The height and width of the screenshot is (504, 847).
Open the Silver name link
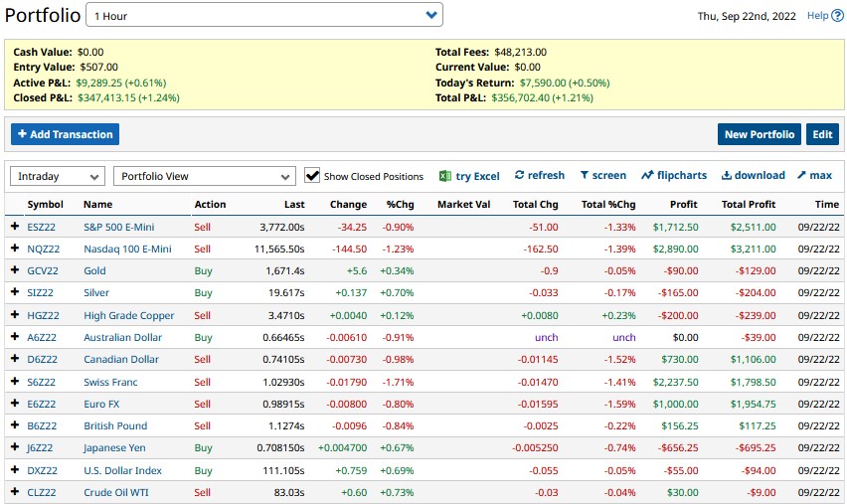[x=96, y=293]
